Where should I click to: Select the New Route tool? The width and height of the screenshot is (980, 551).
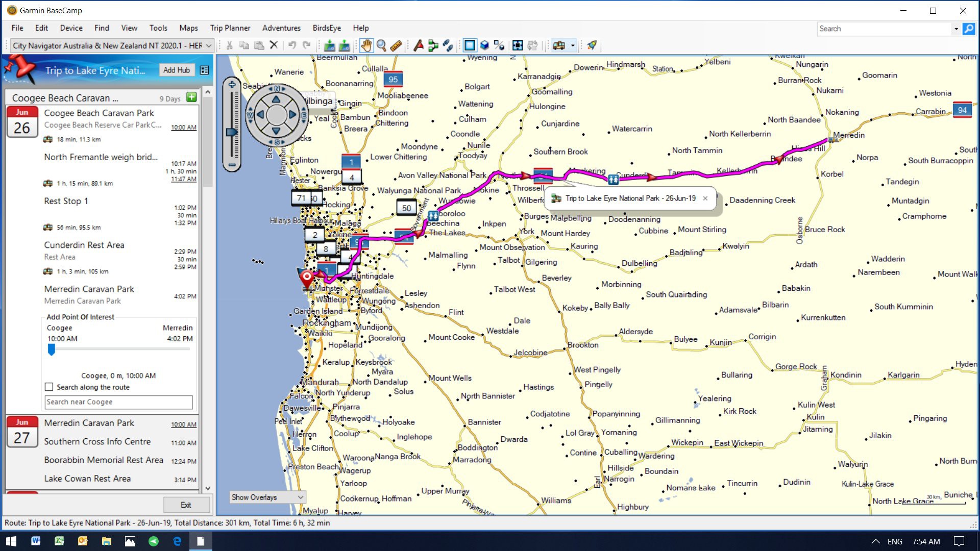433,45
